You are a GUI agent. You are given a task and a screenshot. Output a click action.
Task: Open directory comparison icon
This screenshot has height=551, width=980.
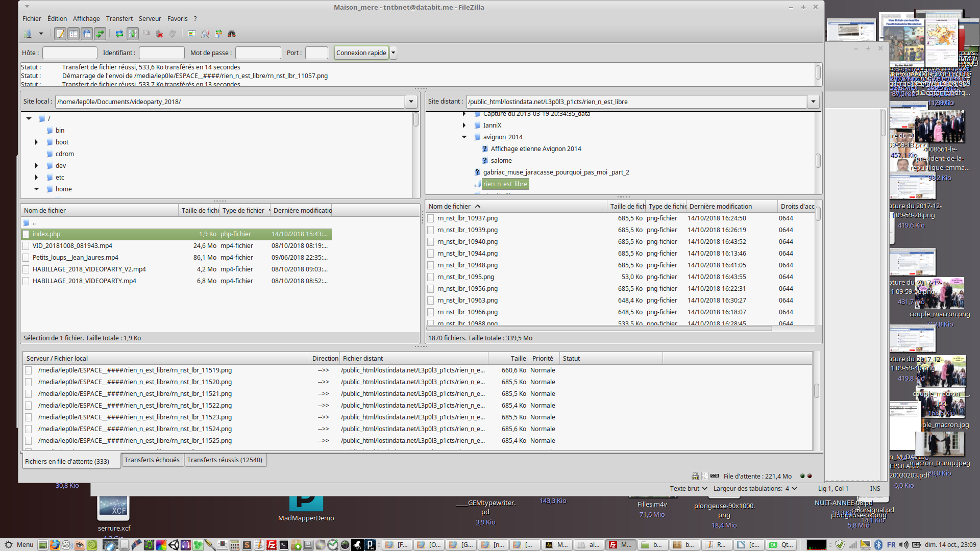(x=206, y=34)
